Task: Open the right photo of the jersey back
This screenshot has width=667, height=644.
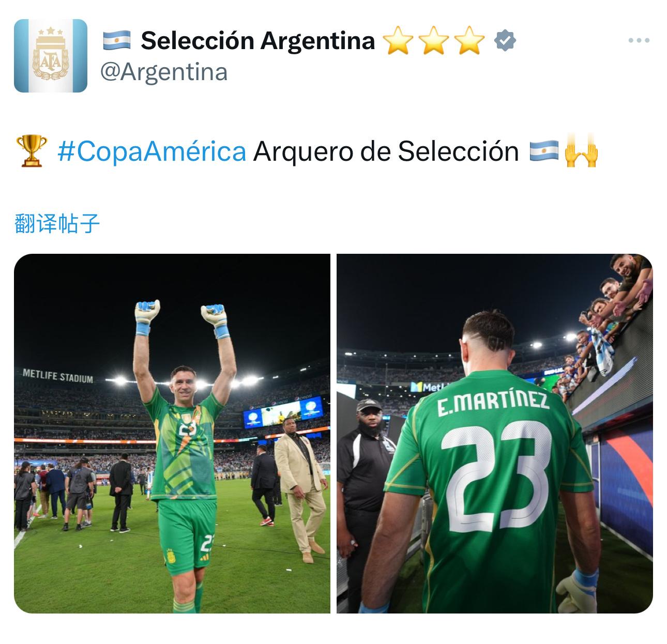Action: (x=495, y=434)
